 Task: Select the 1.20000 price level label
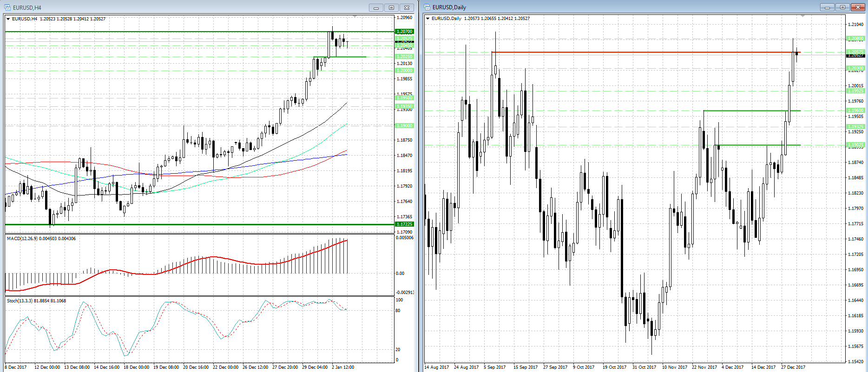point(404,71)
